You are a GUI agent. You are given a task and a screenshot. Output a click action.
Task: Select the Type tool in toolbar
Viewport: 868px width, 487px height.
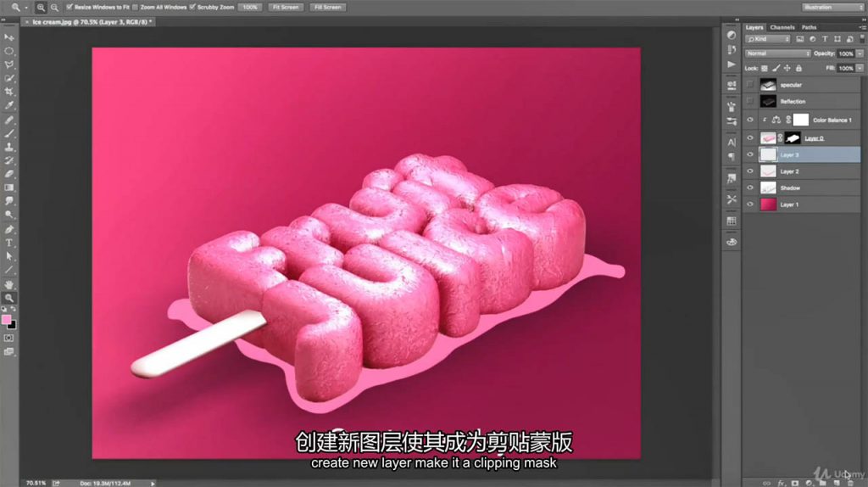9,243
